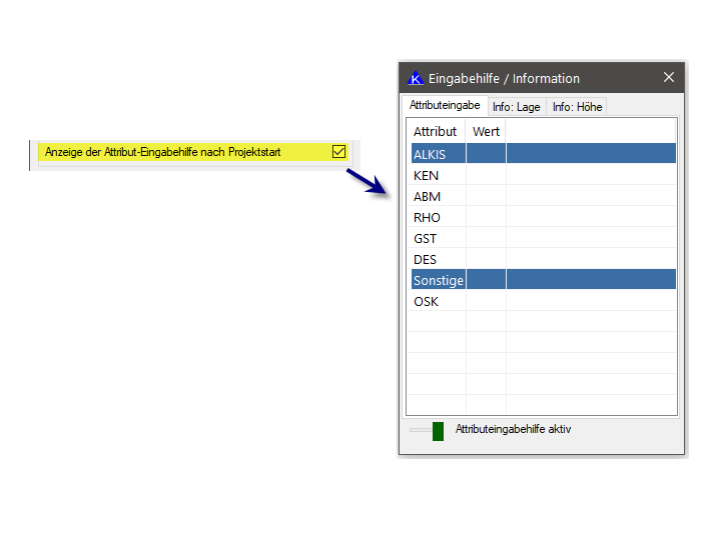This screenshot has width=721, height=539.
Task: Open the Info: Höhe tab
Action: [577, 106]
